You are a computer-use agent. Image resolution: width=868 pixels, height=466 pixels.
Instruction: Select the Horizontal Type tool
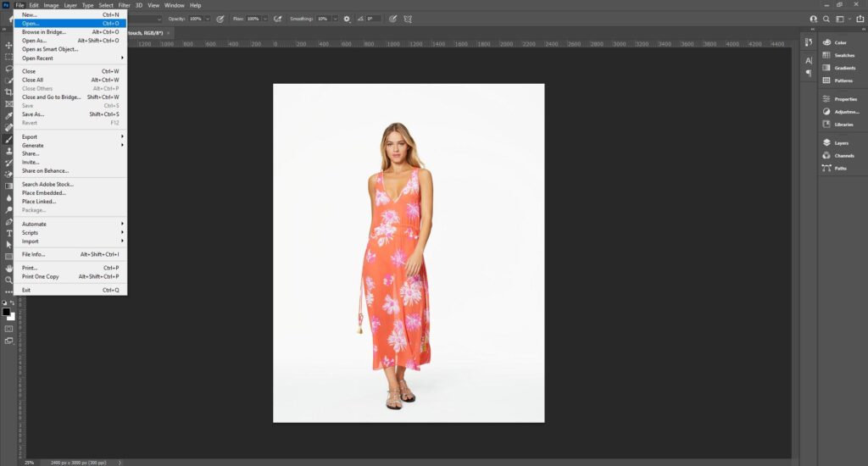[8, 233]
